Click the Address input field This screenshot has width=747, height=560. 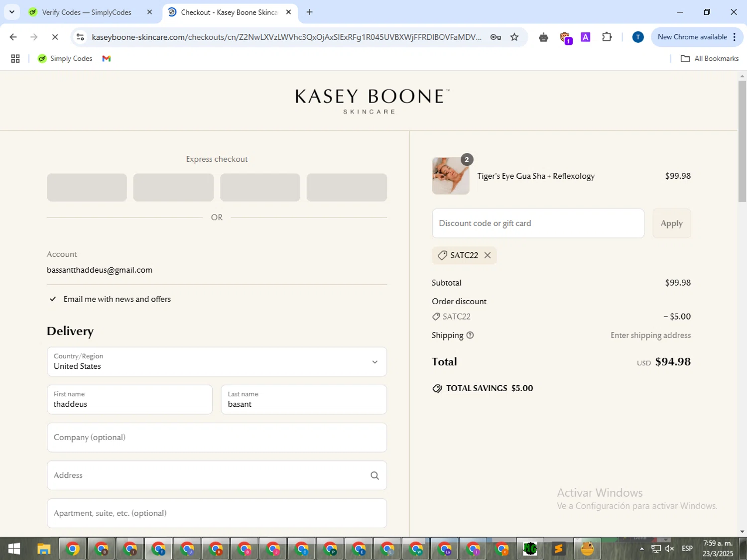point(217,475)
